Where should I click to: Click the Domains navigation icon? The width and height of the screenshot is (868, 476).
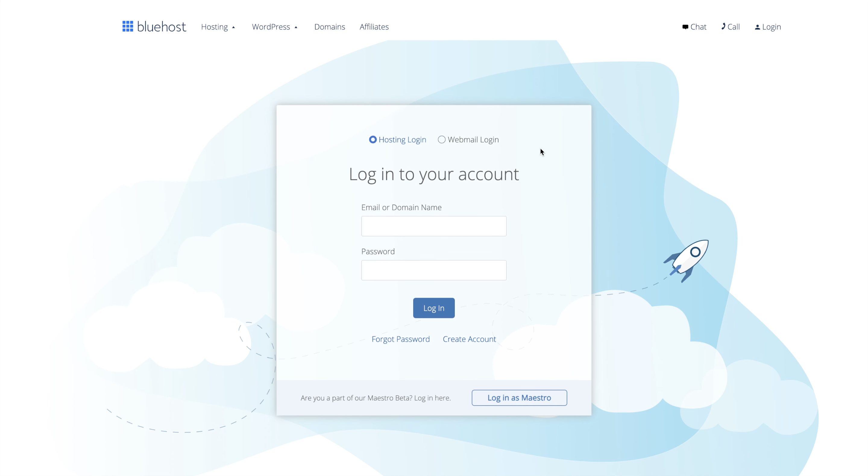(x=329, y=27)
